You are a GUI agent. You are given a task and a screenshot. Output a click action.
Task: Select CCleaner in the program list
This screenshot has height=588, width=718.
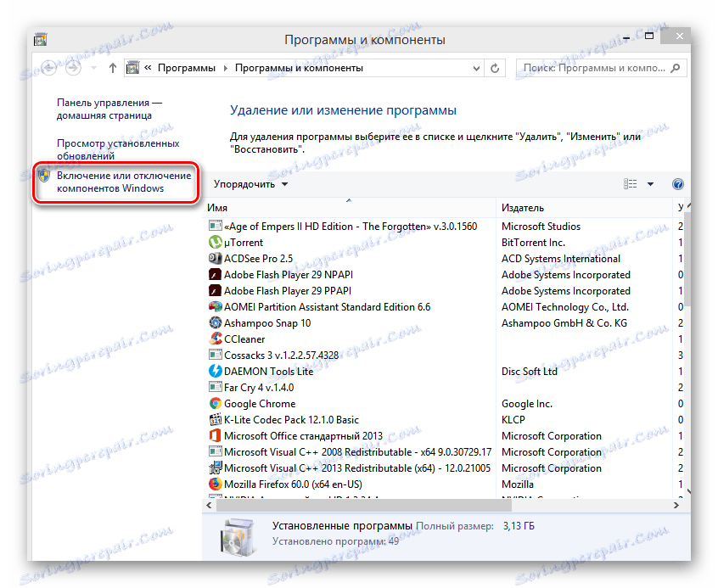tap(244, 339)
